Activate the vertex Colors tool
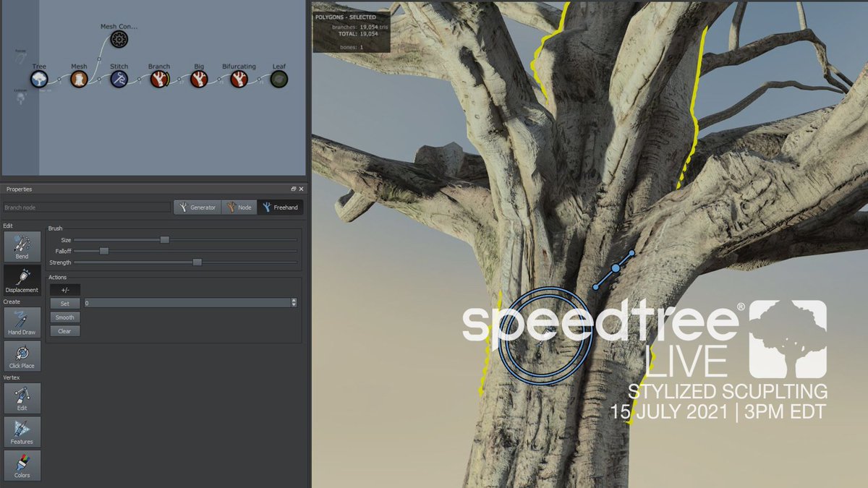Image resolution: width=868 pixels, height=488 pixels. coord(22,465)
